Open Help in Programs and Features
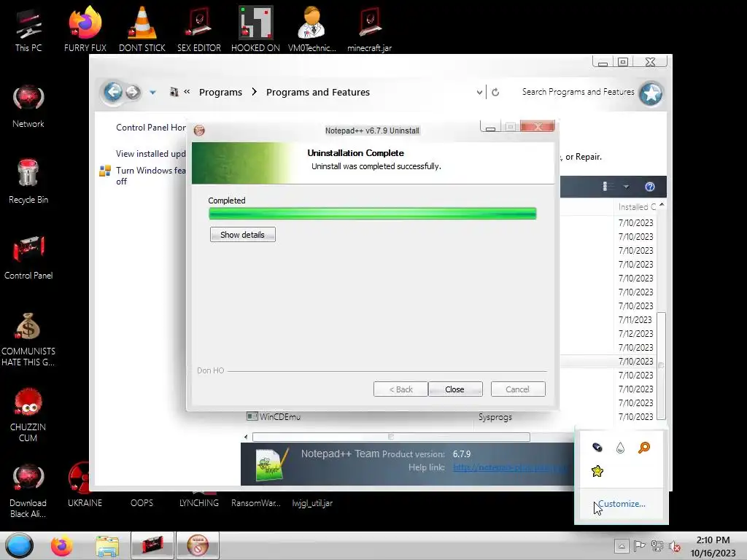 pos(650,187)
